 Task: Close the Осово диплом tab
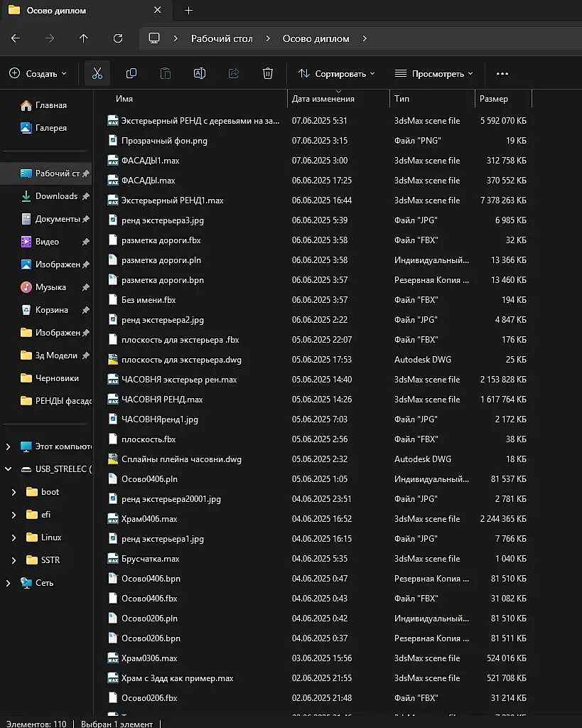click(x=157, y=10)
